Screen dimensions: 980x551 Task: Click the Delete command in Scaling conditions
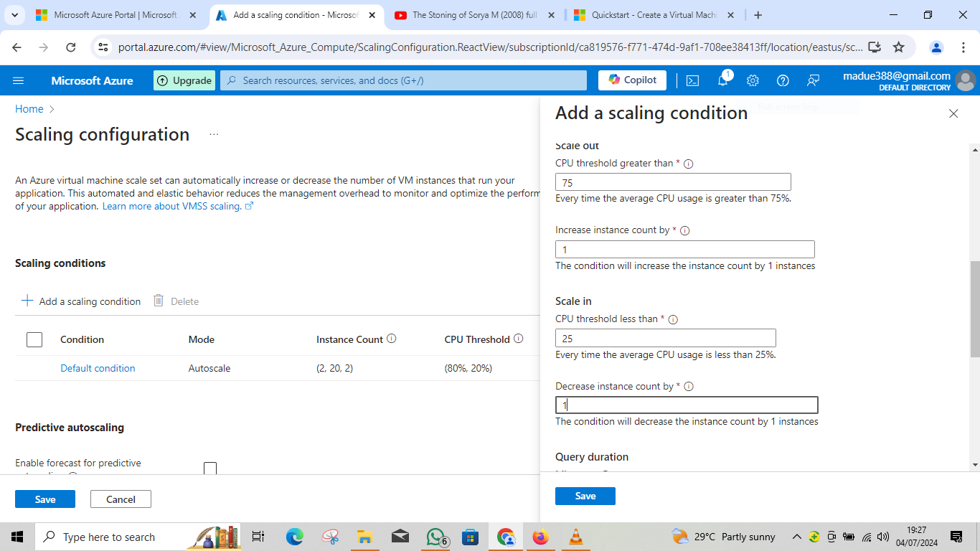pyautogui.click(x=176, y=301)
